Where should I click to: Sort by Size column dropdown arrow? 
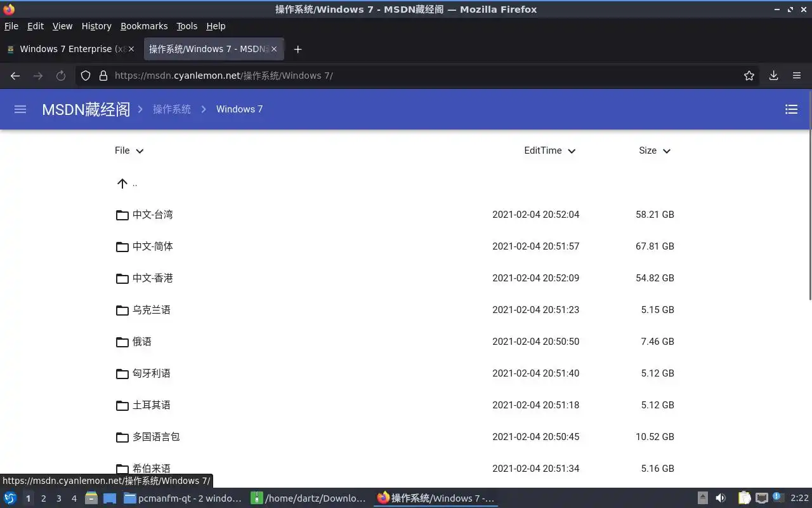click(667, 151)
